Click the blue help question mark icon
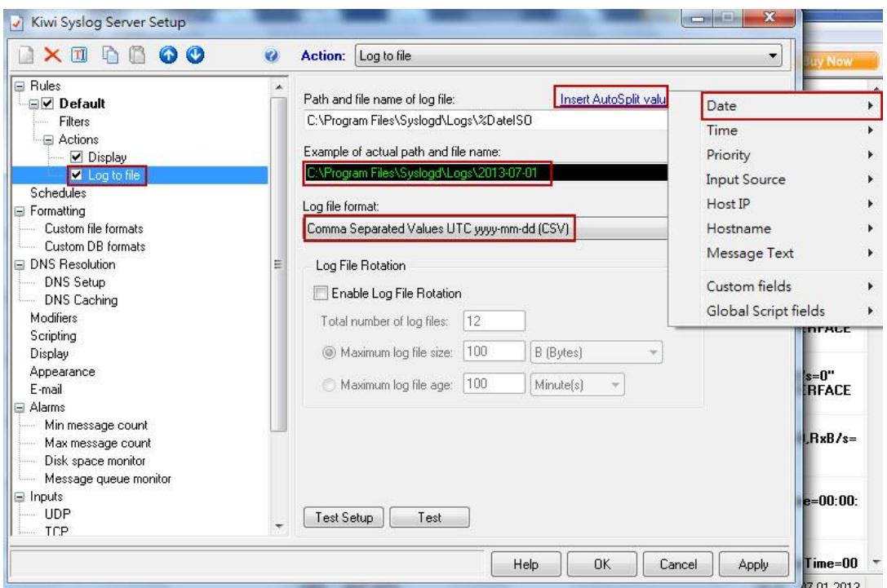The height and width of the screenshot is (588, 887). [x=272, y=55]
